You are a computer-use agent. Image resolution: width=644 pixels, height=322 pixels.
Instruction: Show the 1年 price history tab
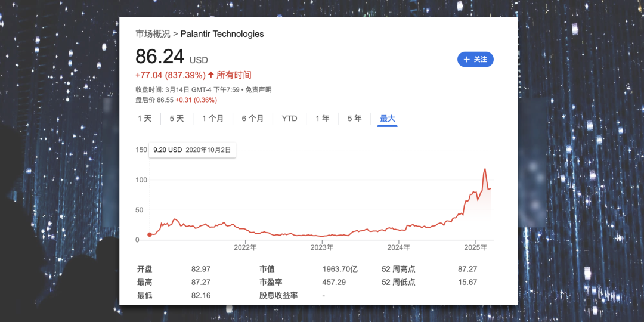[322, 119]
